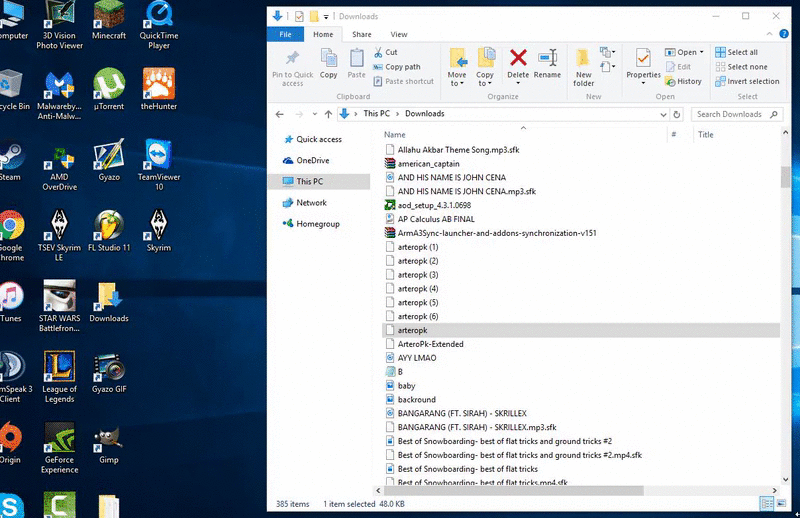The image size is (800, 518).
Task: Open the File menu tab
Action: 285,34
